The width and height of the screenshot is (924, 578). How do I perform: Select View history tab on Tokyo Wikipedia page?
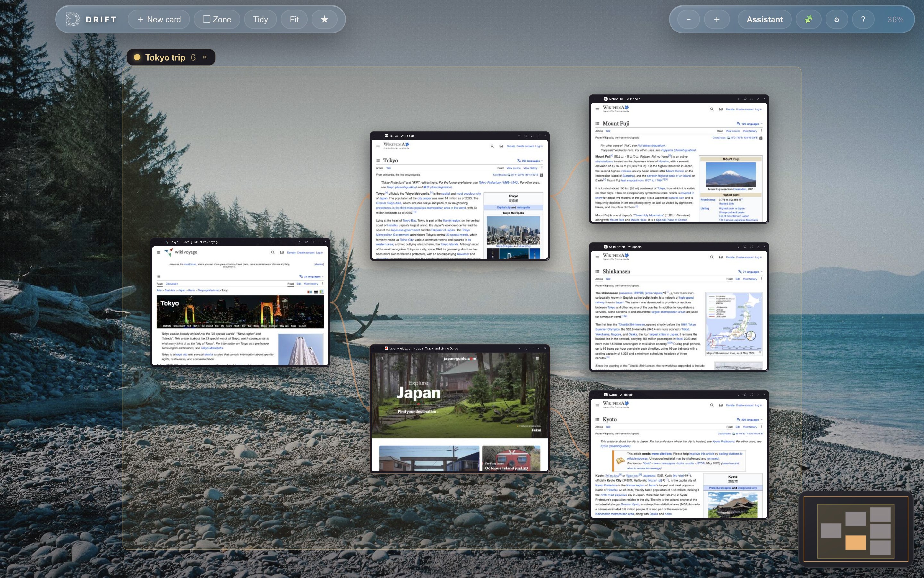click(530, 168)
